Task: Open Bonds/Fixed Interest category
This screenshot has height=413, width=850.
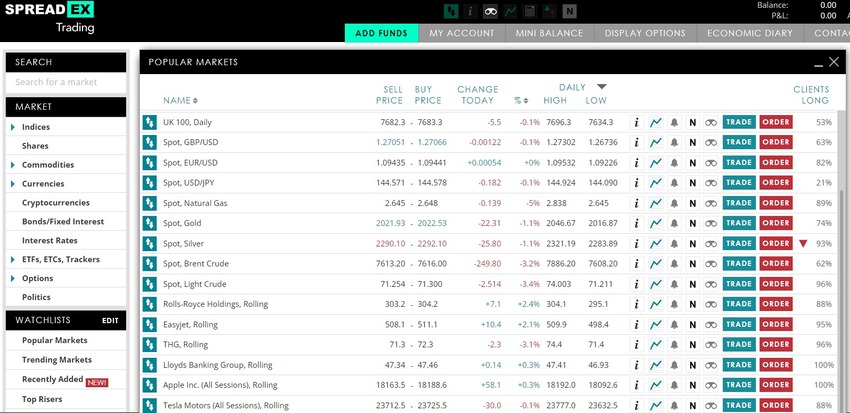Action: coord(63,222)
